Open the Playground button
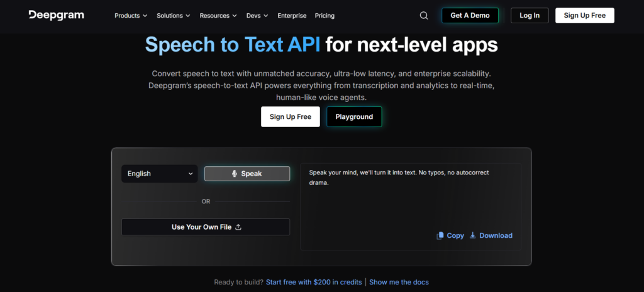 pyautogui.click(x=354, y=117)
